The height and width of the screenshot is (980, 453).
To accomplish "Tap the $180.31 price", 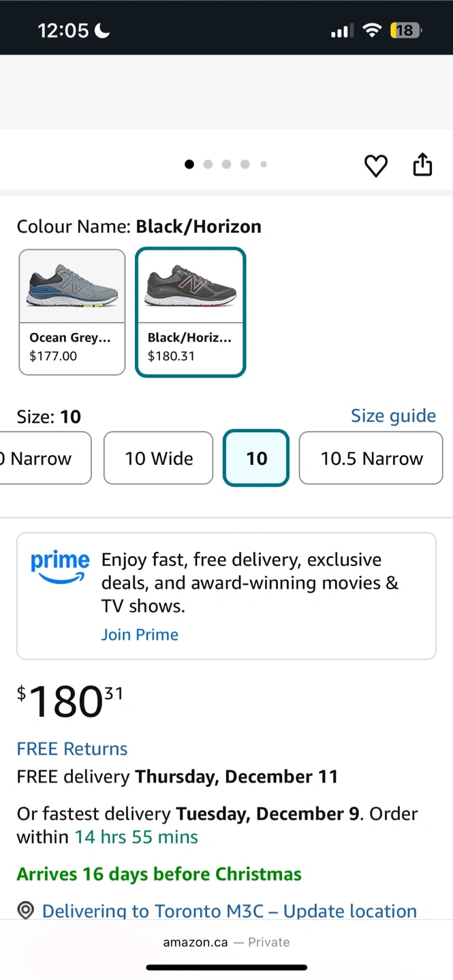I will pyautogui.click(x=70, y=702).
